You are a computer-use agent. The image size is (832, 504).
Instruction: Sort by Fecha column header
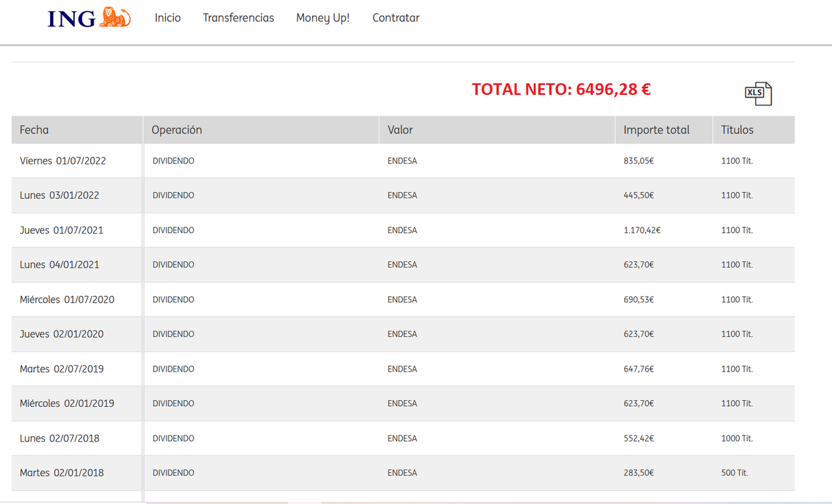coord(34,130)
